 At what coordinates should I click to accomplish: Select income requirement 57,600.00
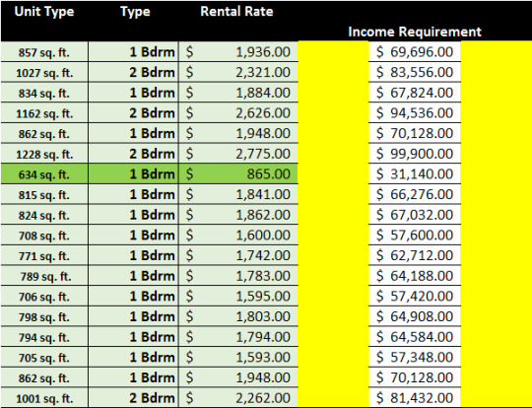pyautogui.click(x=415, y=236)
